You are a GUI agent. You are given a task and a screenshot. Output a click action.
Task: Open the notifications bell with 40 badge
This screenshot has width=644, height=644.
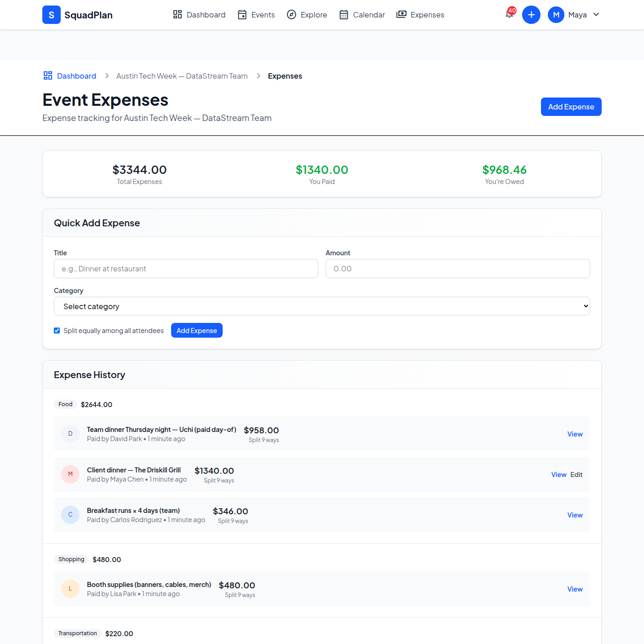509,14
